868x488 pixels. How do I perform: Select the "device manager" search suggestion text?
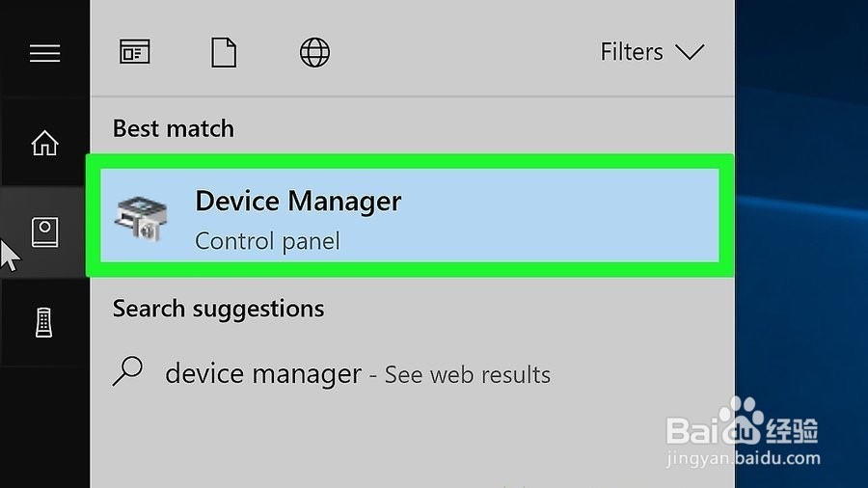click(263, 373)
